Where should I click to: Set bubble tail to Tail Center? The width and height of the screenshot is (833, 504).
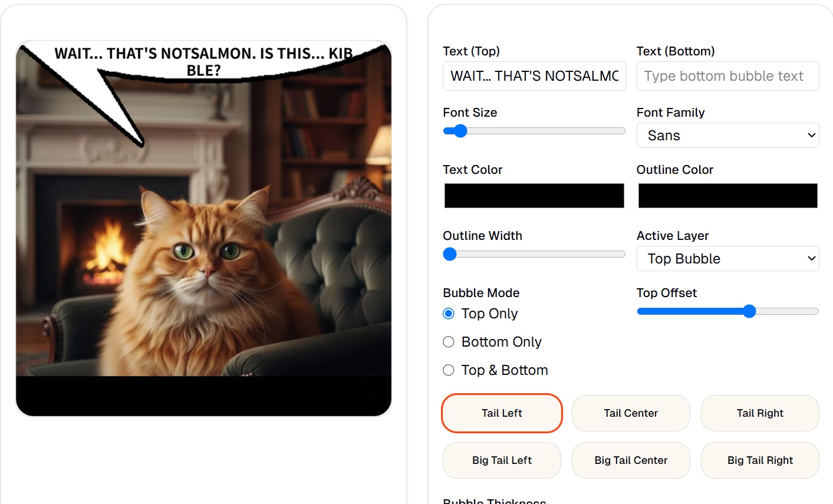click(631, 413)
